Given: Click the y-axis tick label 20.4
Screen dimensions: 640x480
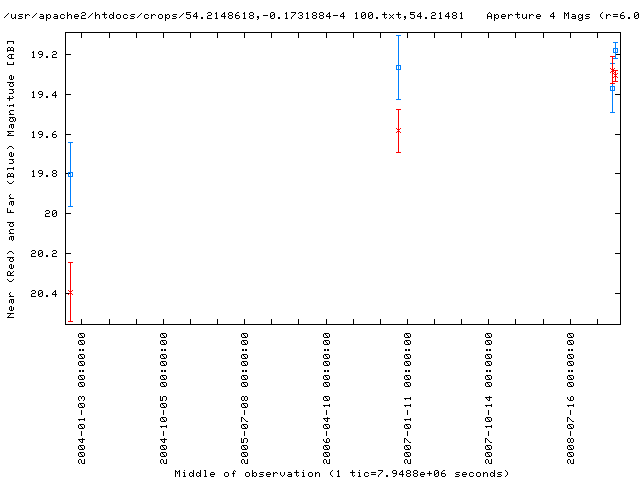Looking at the screenshot, I should point(44,293).
